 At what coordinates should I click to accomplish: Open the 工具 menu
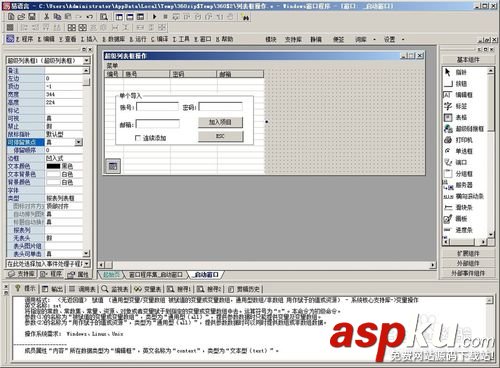point(181,39)
